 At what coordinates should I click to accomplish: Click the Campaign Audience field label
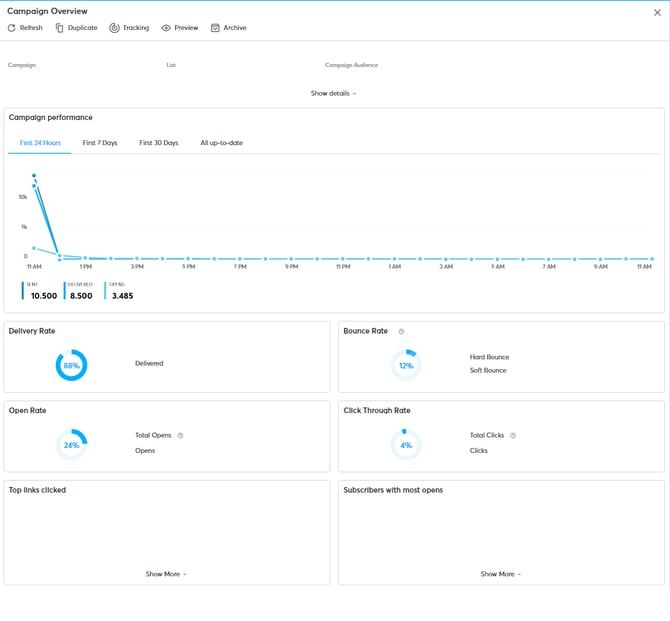click(x=352, y=65)
